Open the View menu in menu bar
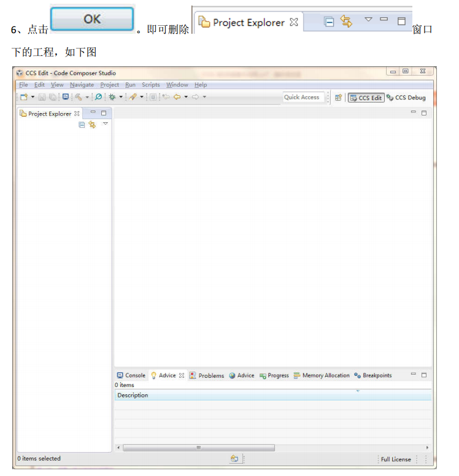459x476 pixels. click(x=57, y=85)
